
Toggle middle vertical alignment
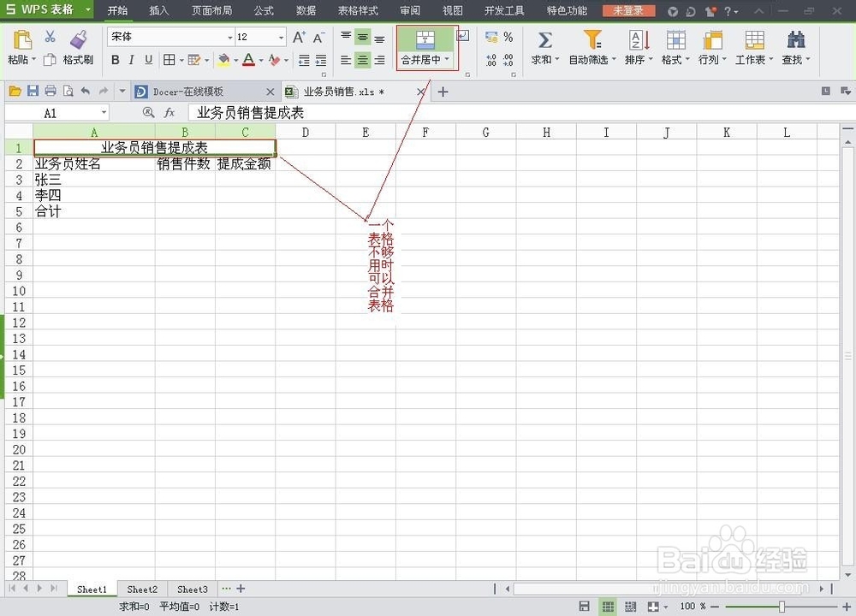pyautogui.click(x=362, y=37)
